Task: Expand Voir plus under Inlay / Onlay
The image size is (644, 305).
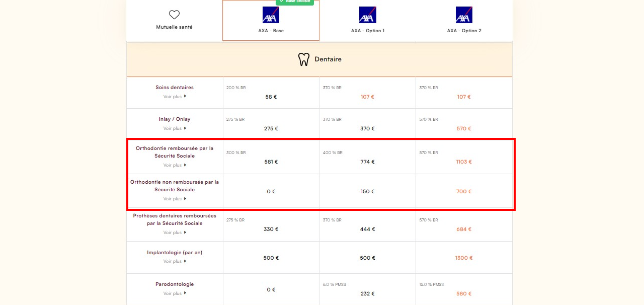Action: (175, 128)
